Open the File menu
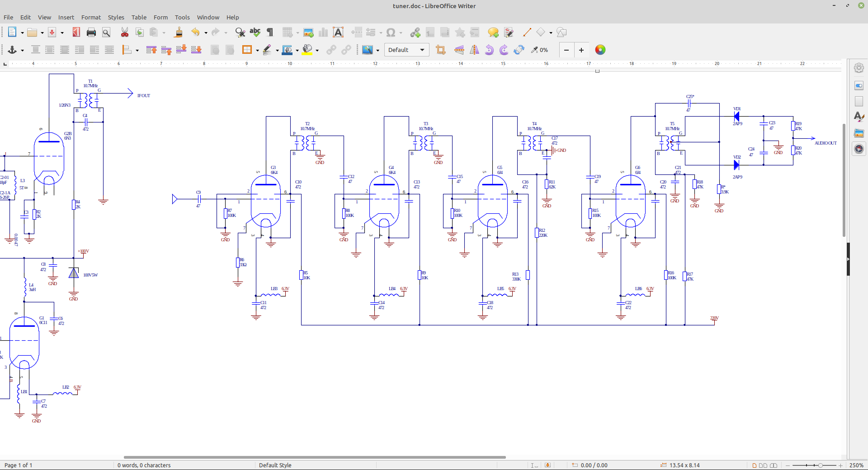Screen dimensions: 868x470 (x=9, y=17)
